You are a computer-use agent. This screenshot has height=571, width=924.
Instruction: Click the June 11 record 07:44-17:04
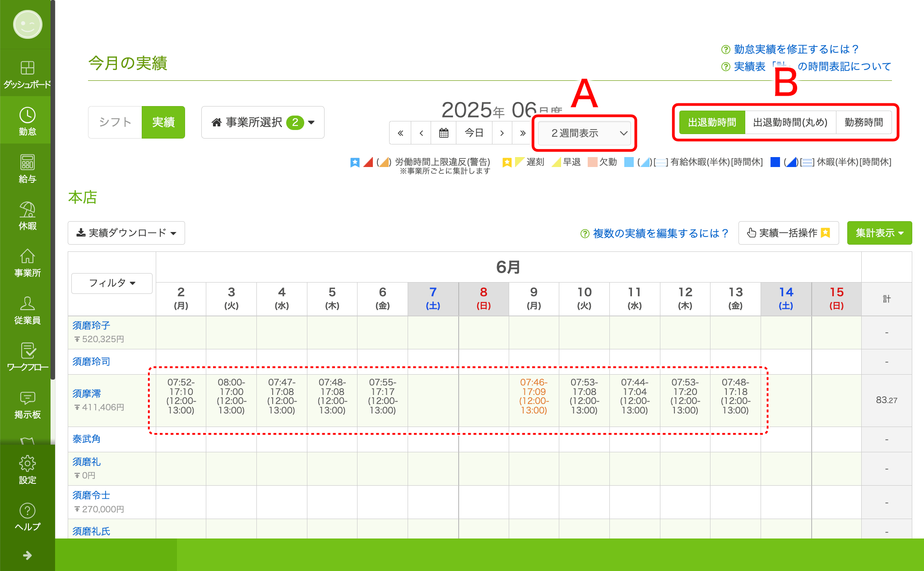635,396
